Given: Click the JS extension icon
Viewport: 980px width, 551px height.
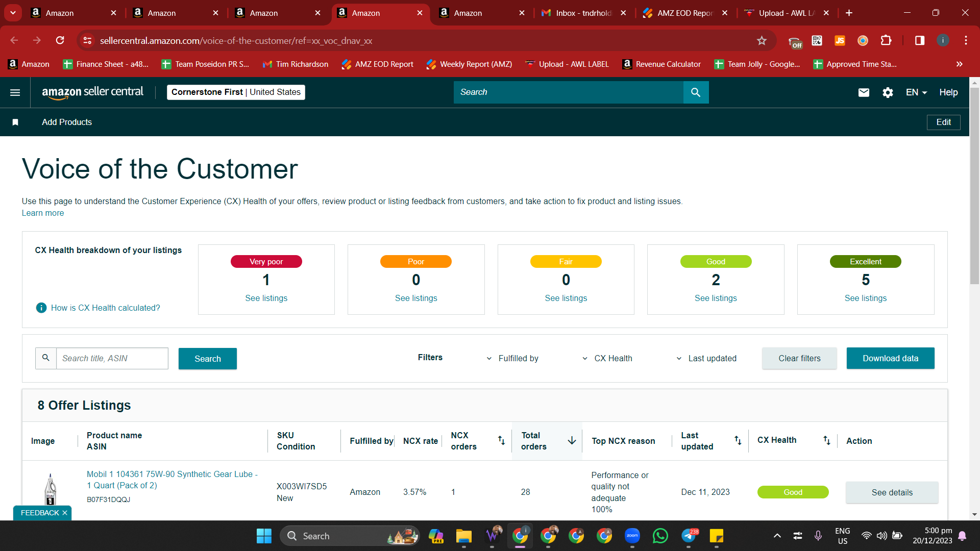Looking at the screenshot, I should [840, 40].
